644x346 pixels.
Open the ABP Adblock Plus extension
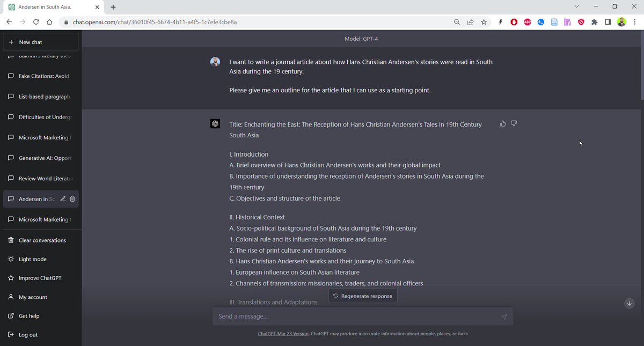click(x=528, y=23)
